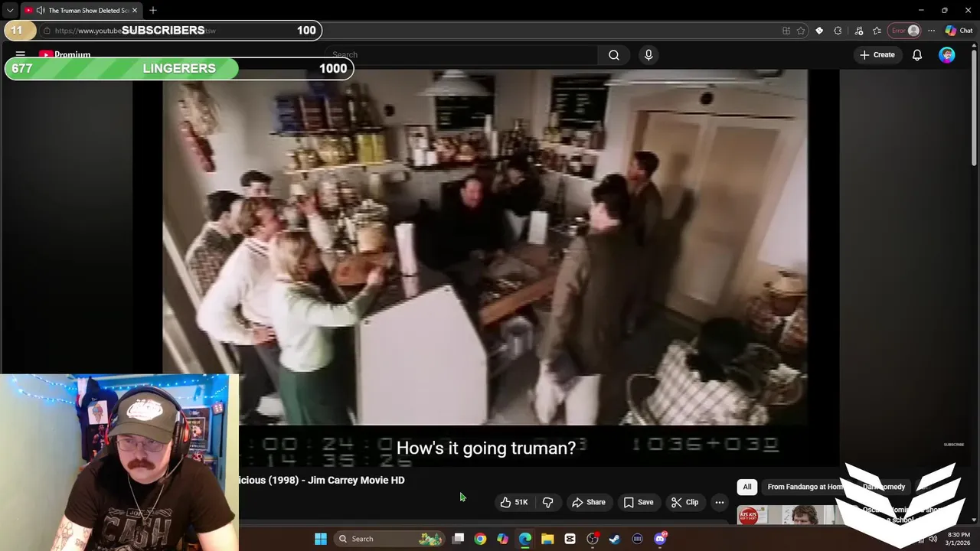Screen dimensions: 980x551
Task: Open File Explorer from the taskbar
Action: (x=547, y=539)
